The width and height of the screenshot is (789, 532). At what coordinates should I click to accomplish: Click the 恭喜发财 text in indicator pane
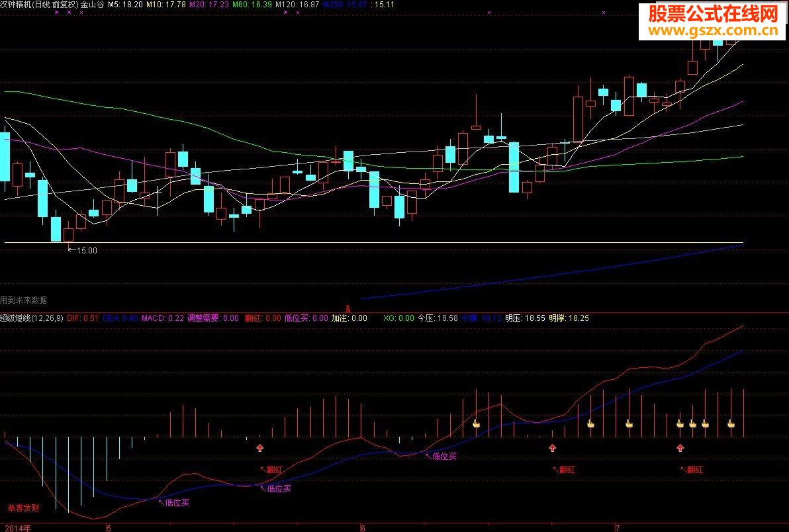[23, 508]
